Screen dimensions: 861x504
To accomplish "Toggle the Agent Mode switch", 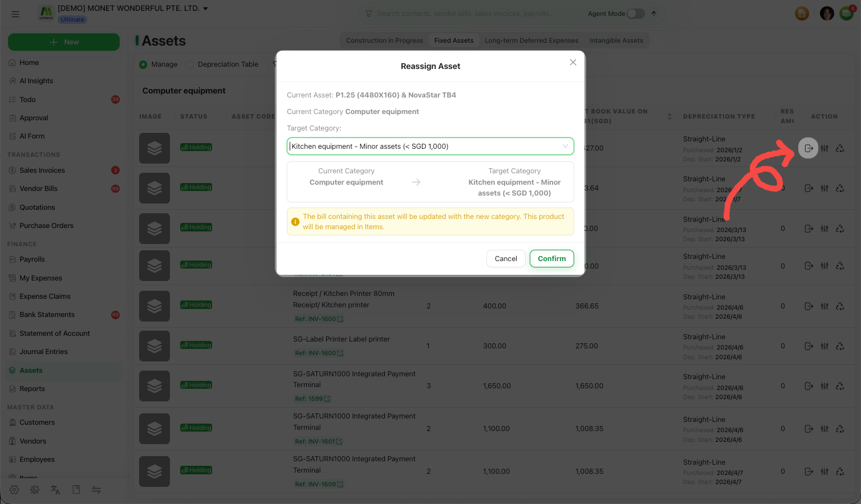I will (636, 14).
